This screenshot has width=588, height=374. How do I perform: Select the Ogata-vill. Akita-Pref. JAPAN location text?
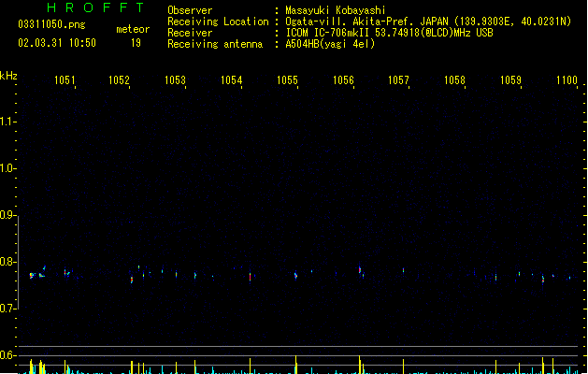(428, 22)
